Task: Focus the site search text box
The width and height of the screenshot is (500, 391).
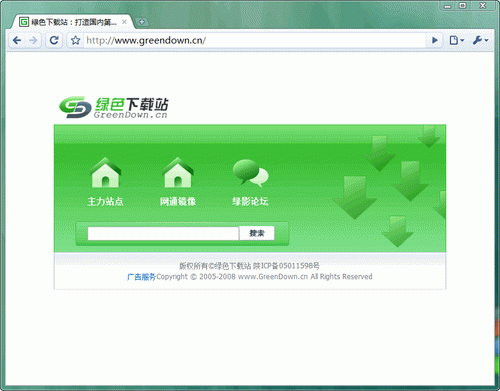Action: coord(163,233)
